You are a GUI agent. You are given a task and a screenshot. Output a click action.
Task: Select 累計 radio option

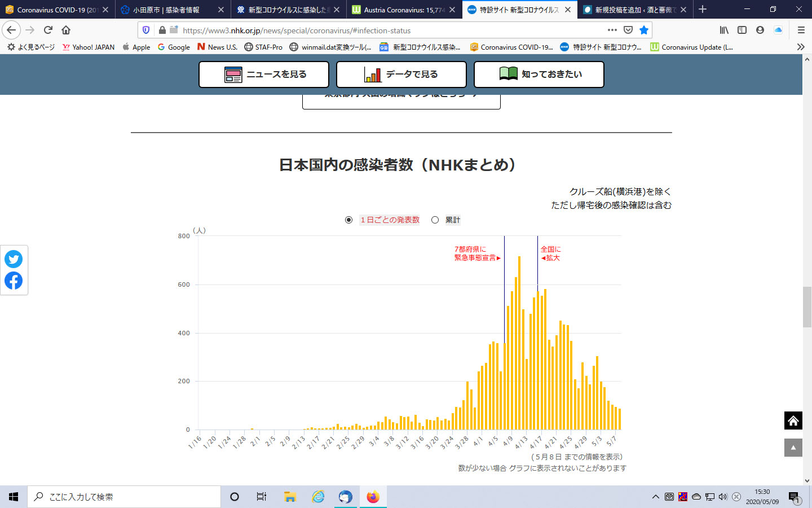click(x=435, y=220)
